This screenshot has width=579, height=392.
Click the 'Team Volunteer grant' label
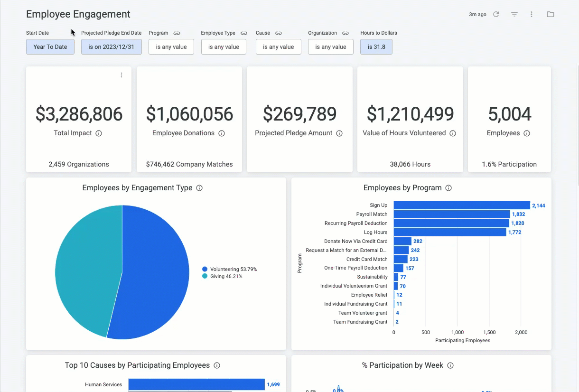pos(363,313)
